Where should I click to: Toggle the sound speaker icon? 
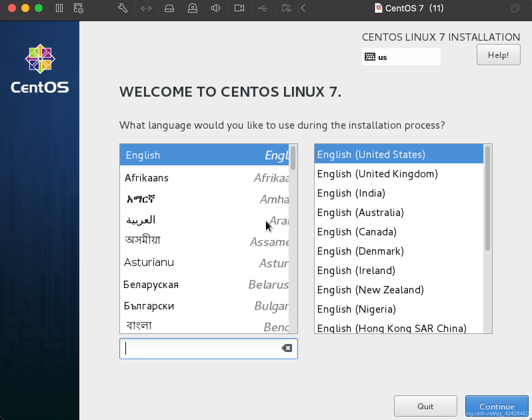click(216, 8)
